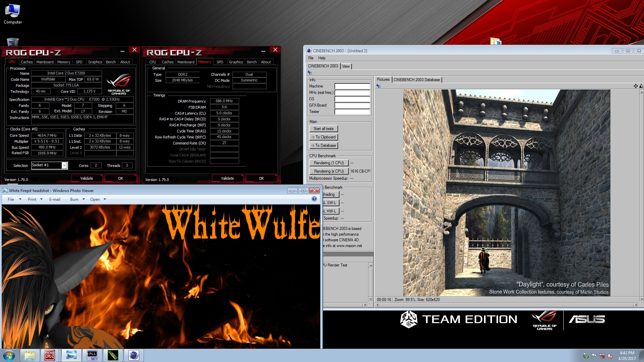Viewport: 644px width, 362px height.
Task: Click the render log scrollbar up arrow
Action: click(x=371, y=265)
